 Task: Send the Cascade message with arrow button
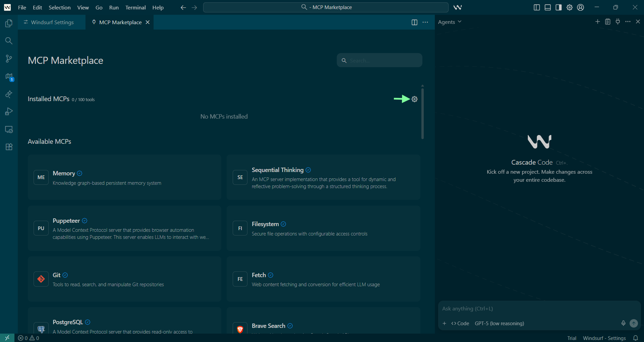(634, 323)
